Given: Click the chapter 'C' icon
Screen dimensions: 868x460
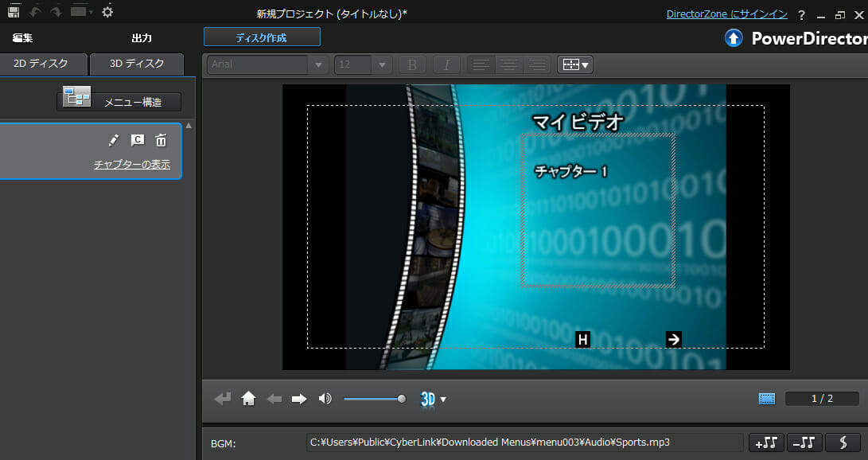Looking at the screenshot, I should (x=138, y=141).
